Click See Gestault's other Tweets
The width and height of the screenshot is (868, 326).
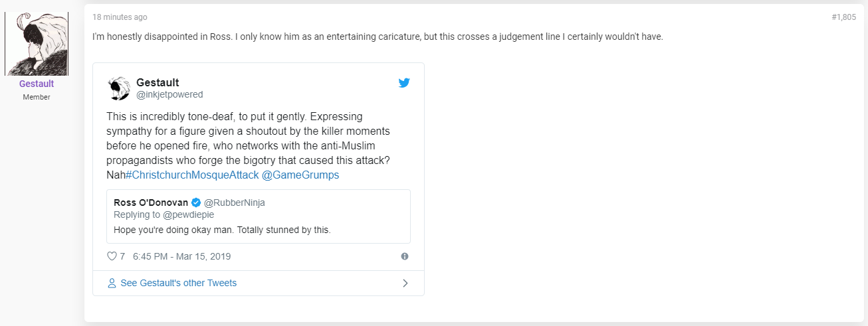178,283
